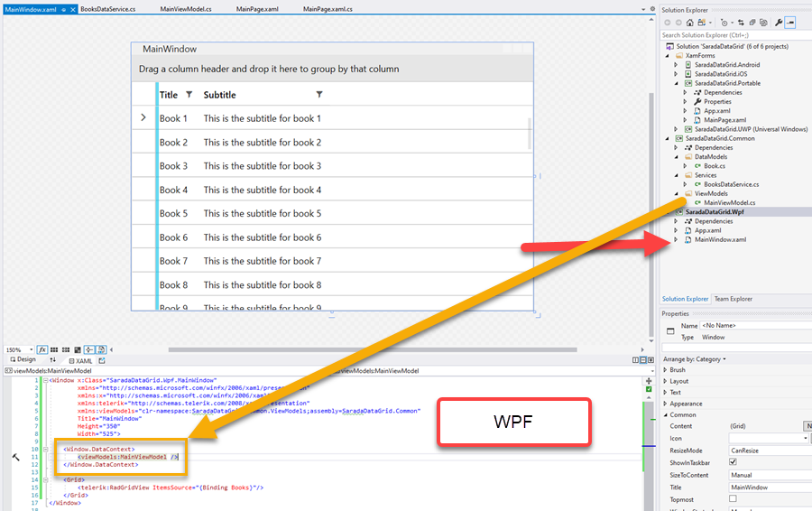Click the designer horizontal scrollbar
The image size is (812, 511).
click(373, 349)
